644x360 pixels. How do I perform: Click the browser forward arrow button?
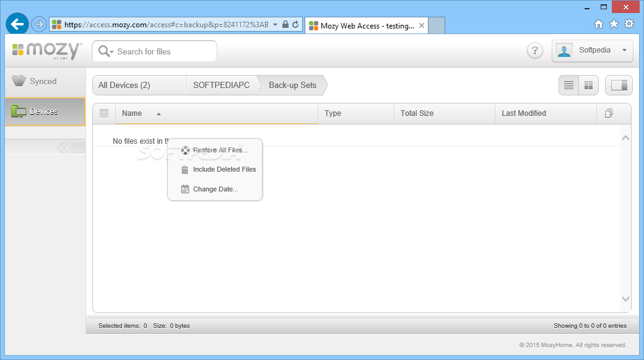[x=38, y=24]
